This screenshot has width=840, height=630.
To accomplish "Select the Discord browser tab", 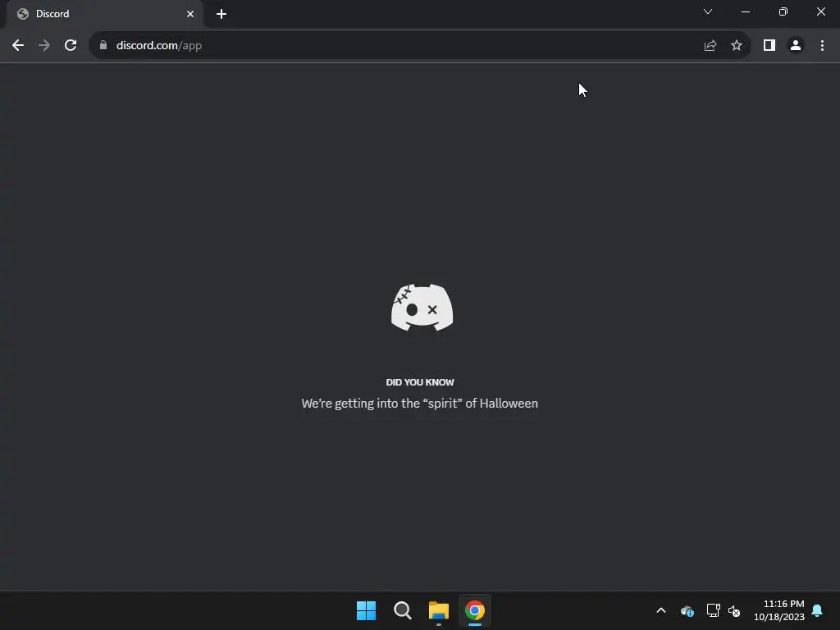I will pyautogui.click(x=104, y=14).
